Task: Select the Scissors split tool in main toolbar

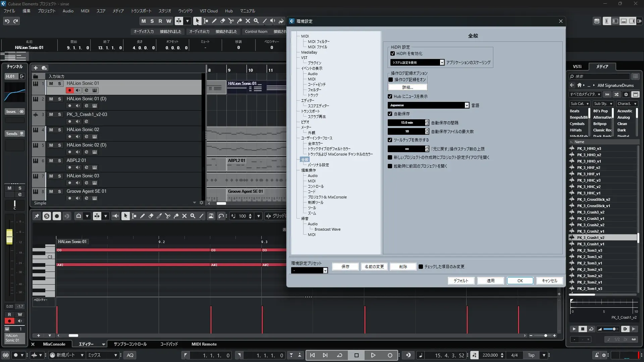Action: [x=231, y=21]
